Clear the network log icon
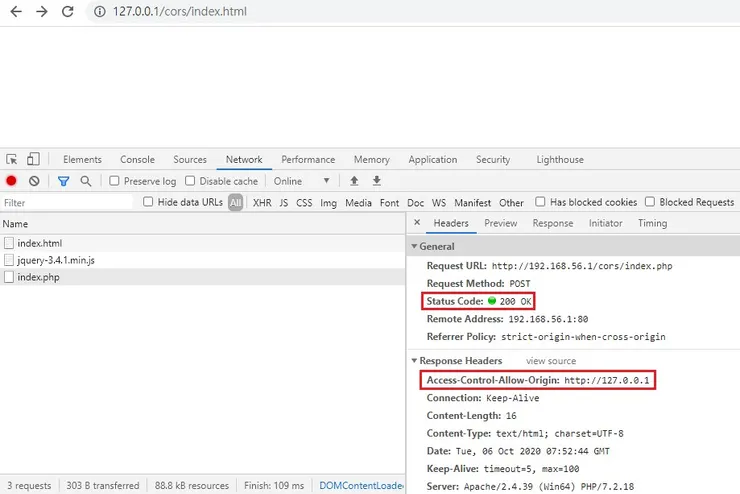740x494 pixels. 34,181
